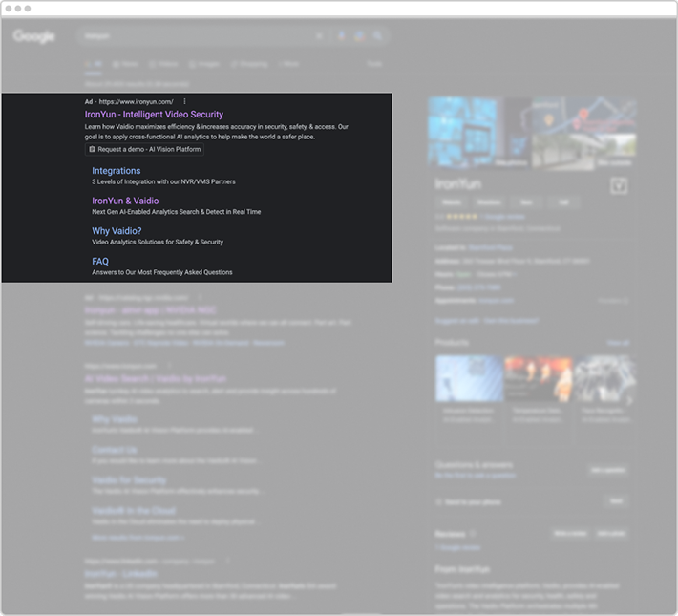
Task: Click 'Next Gen AI-Enabled Analytics Search & Detect' text
Action: 159,212
